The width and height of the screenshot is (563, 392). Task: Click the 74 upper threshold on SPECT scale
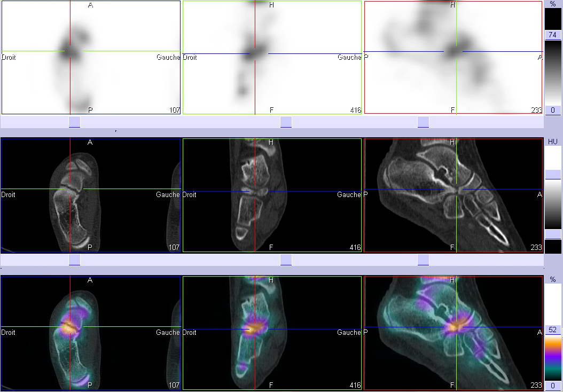point(553,35)
